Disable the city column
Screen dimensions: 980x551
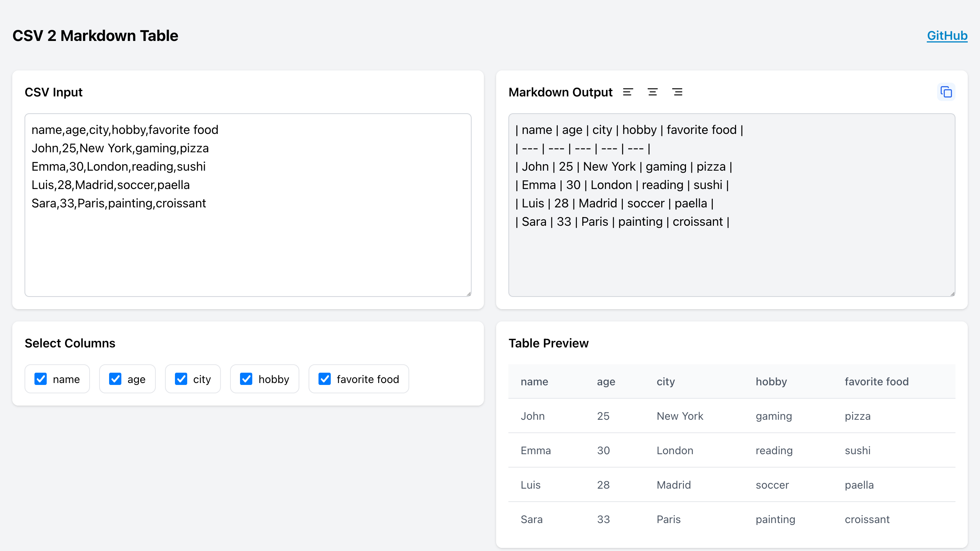[x=182, y=379]
